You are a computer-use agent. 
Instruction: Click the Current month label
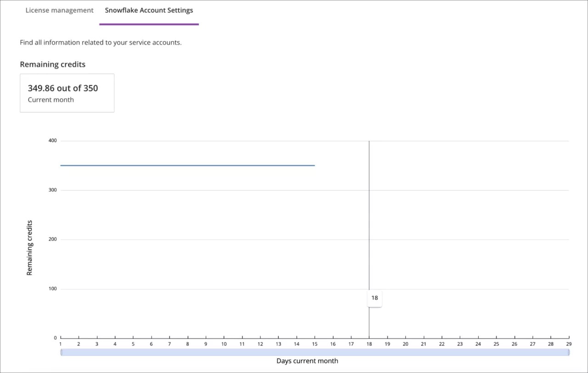click(x=51, y=99)
